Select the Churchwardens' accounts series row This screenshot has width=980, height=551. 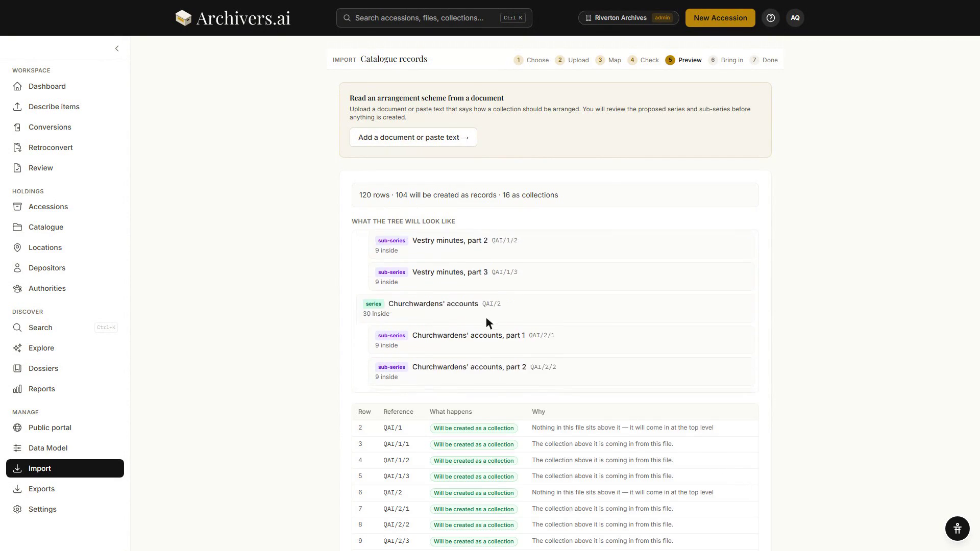pyautogui.click(x=555, y=308)
